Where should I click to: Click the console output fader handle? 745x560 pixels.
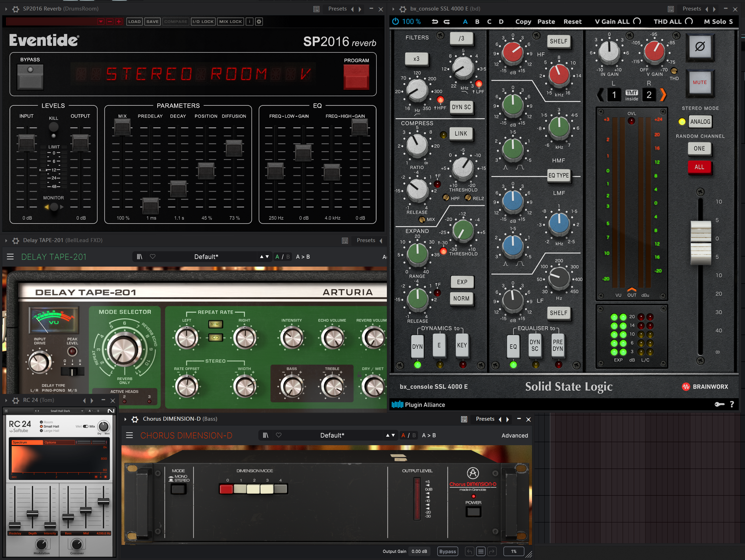click(x=701, y=242)
